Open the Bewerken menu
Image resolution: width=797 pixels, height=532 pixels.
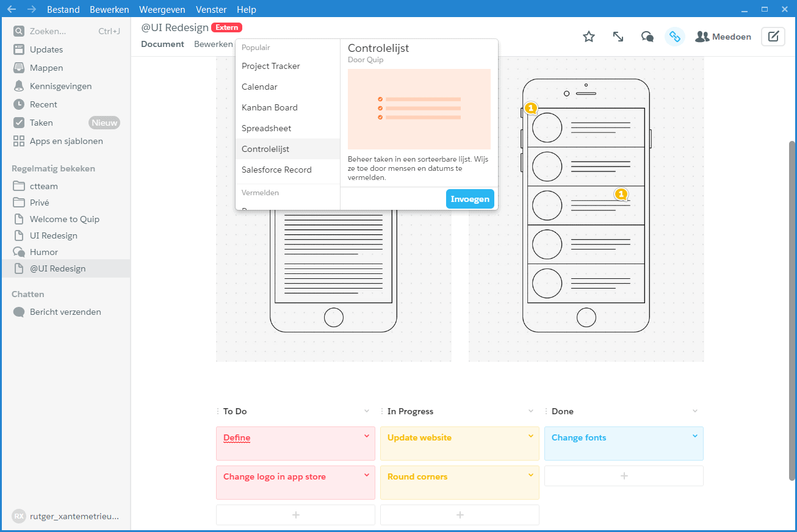pos(109,9)
